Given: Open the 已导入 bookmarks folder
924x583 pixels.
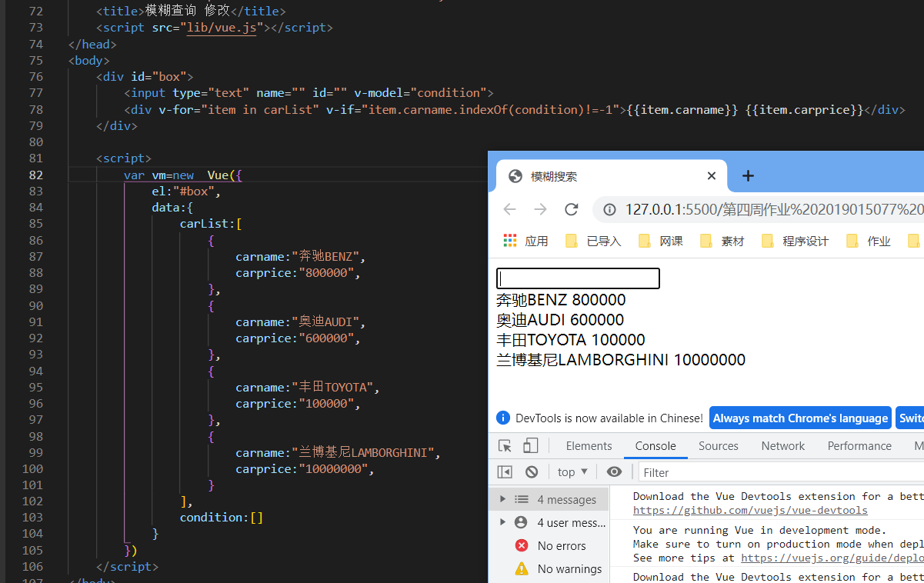Looking at the screenshot, I should coord(593,241).
